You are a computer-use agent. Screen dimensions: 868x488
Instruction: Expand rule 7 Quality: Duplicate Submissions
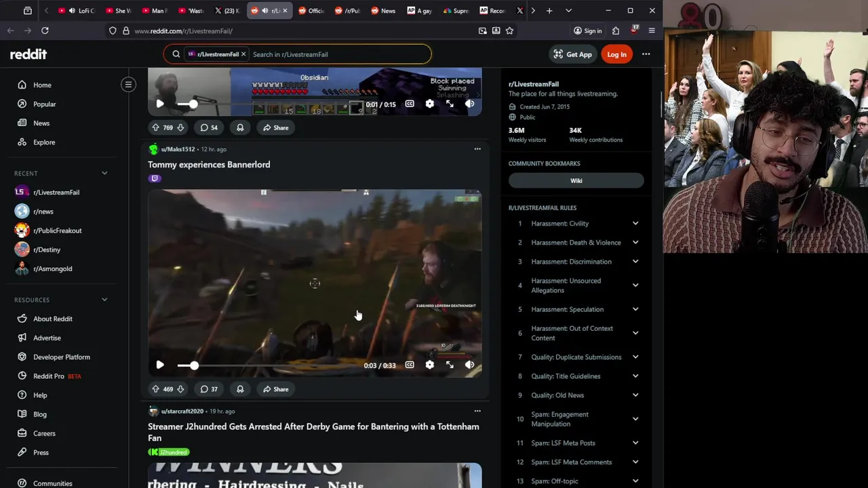[635, 357]
